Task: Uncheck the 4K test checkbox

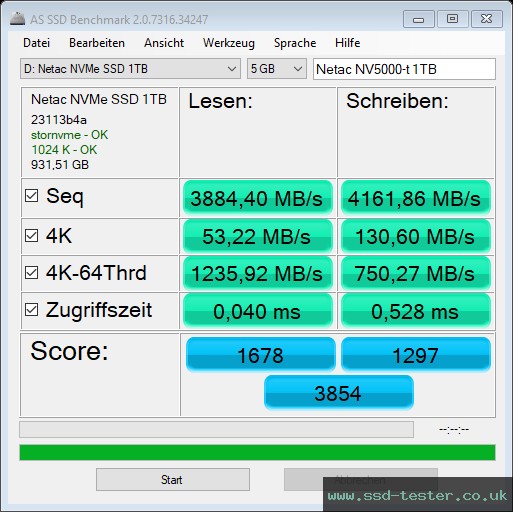Action: coord(32,236)
